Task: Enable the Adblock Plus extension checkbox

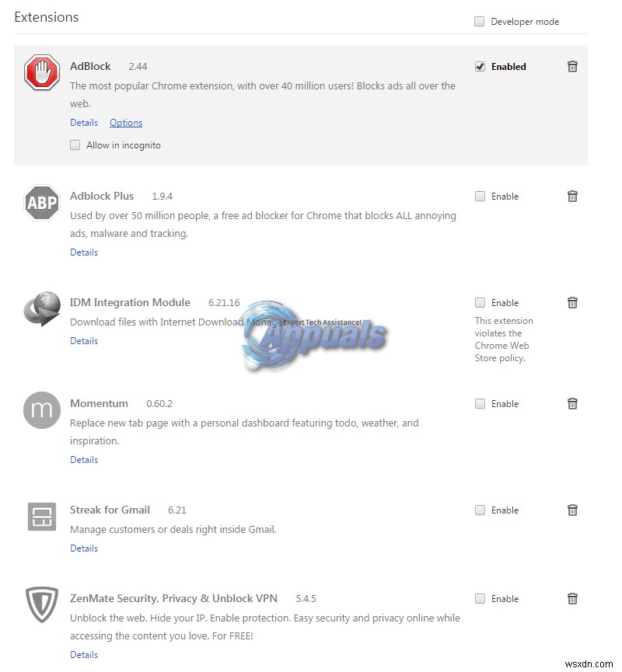Action: [x=480, y=197]
